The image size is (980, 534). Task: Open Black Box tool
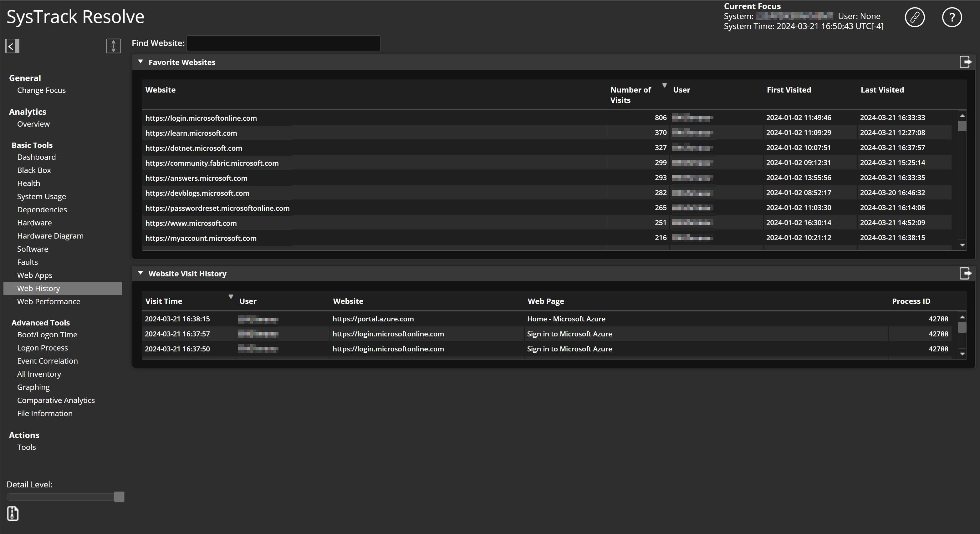[34, 170]
